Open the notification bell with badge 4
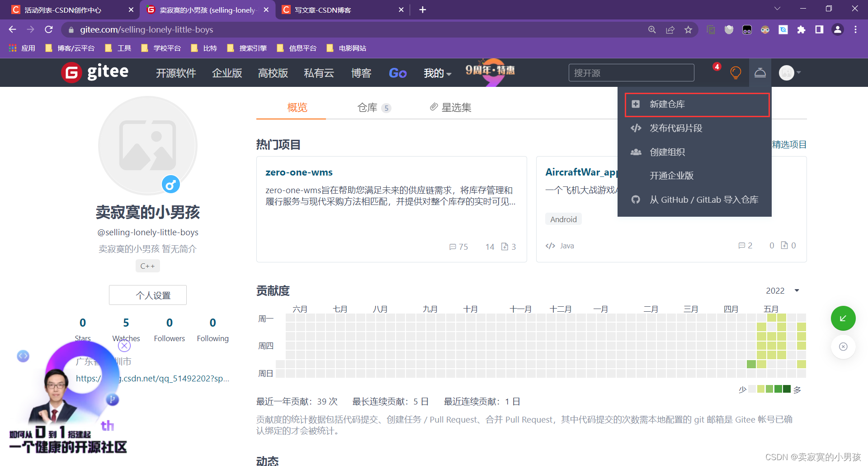 click(717, 68)
